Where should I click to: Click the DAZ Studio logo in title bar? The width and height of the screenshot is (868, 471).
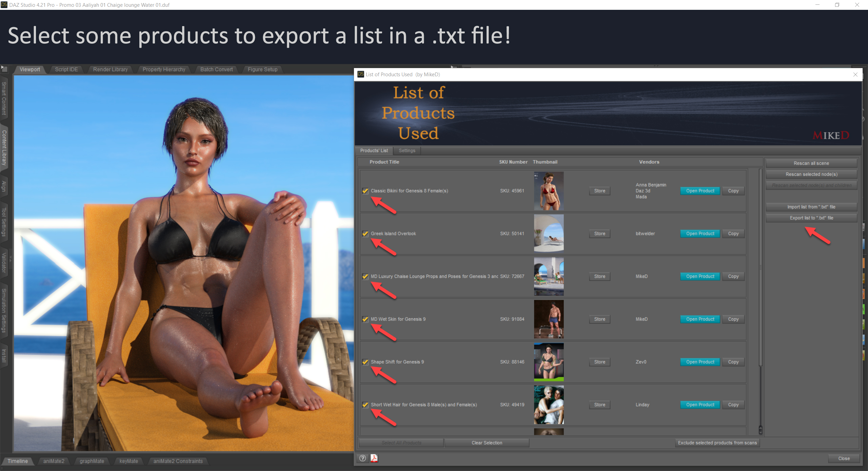point(4,5)
